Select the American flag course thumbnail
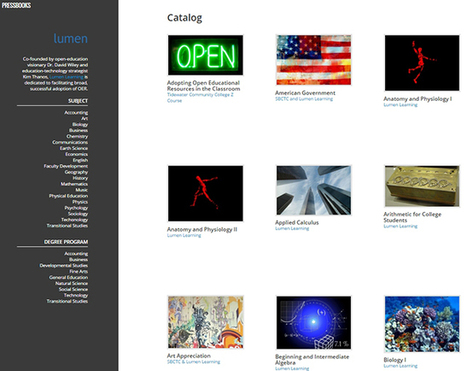Screen dimensions: 467x371 313,60
